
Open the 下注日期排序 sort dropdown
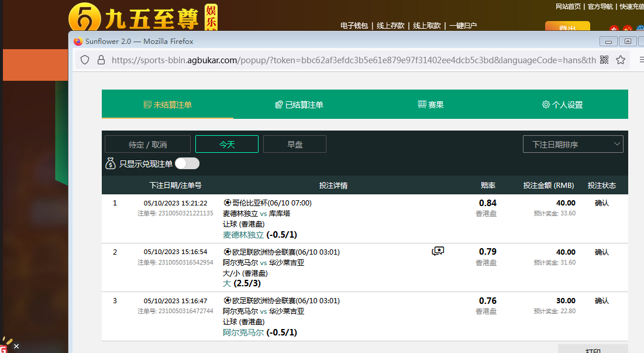(573, 144)
